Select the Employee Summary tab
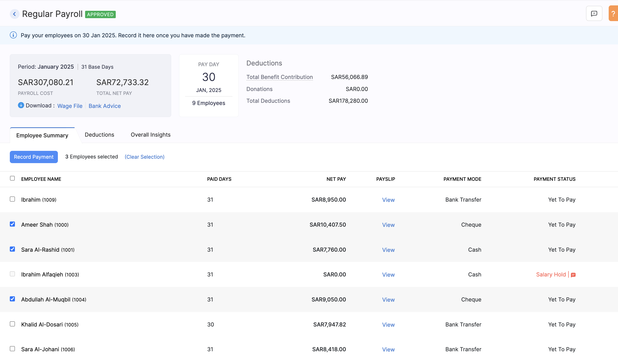This screenshot has width=618, height=364. click(42, 135)
